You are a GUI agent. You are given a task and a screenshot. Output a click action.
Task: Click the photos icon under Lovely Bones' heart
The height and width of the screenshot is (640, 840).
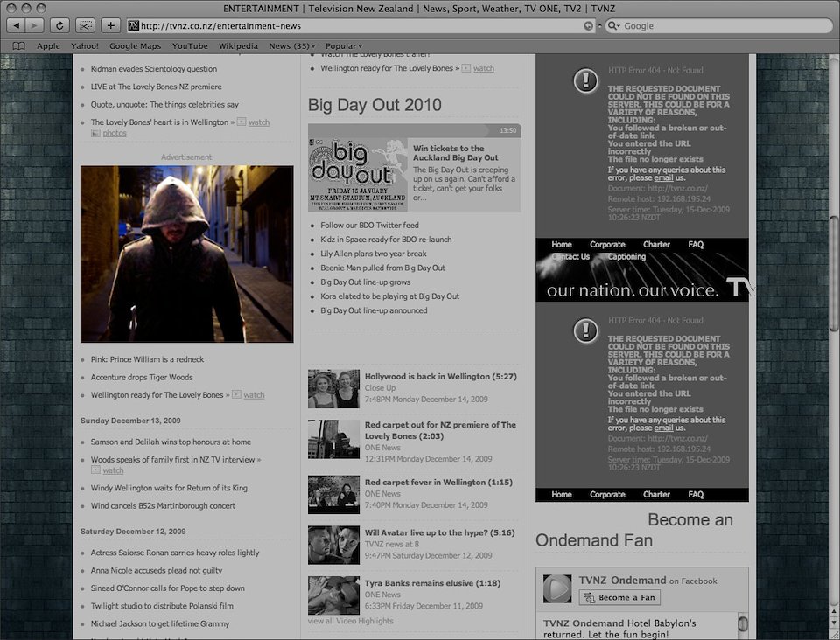pos(95,133)
